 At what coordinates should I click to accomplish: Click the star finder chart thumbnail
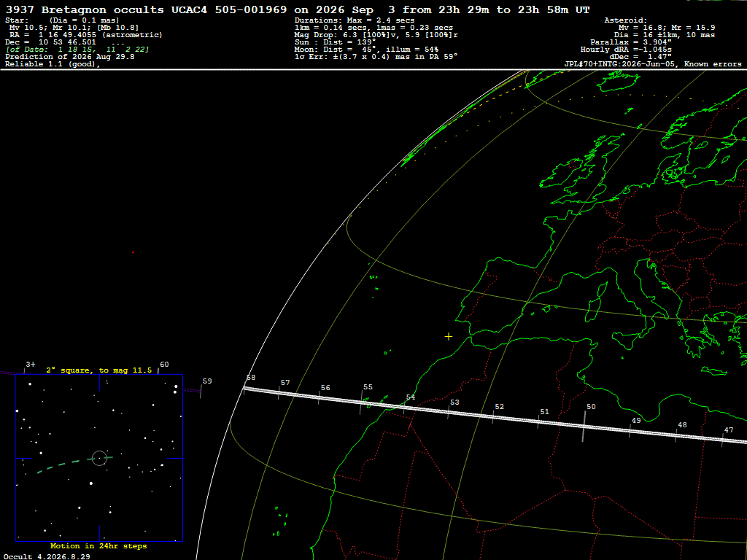pos(99,458)
